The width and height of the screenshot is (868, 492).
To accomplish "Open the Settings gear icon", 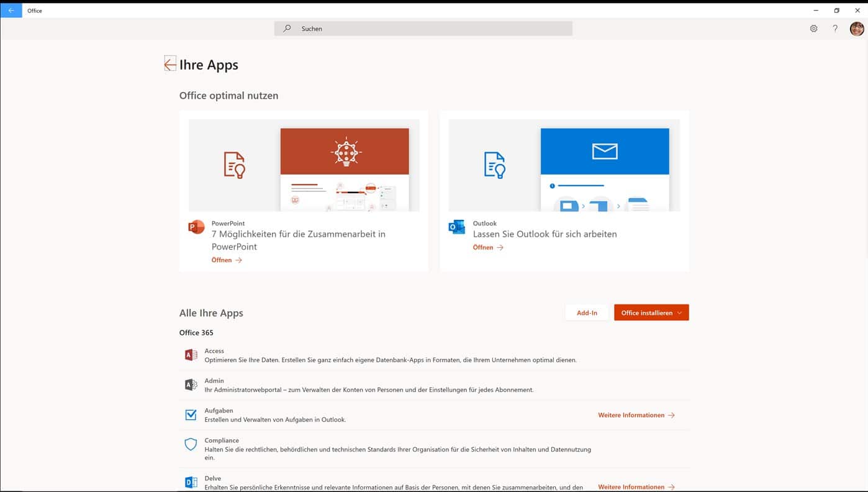I will point(813,28).
